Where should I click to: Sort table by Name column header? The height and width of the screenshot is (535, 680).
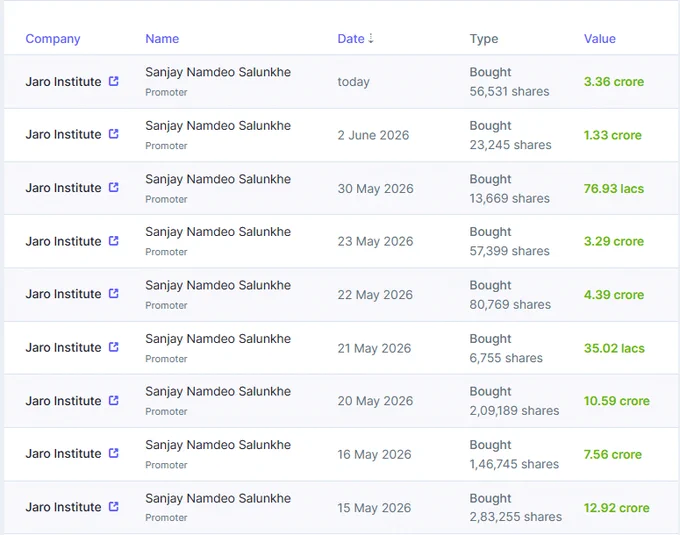point(162,39)
